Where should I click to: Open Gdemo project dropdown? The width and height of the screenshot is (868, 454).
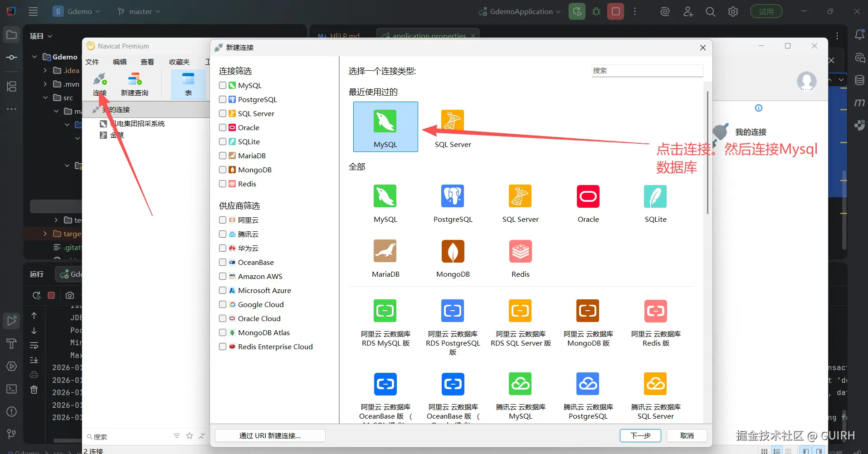pos(76,11)
